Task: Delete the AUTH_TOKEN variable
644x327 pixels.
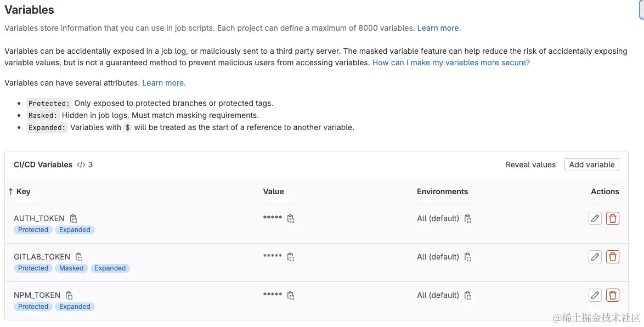Action: 613,218
